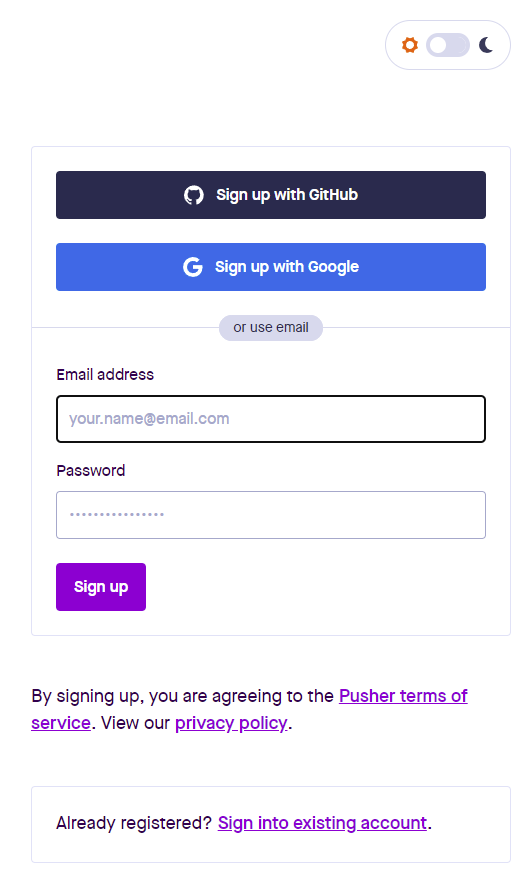
Task: Click the Google G logo icon
Action: tap(193, 267)
